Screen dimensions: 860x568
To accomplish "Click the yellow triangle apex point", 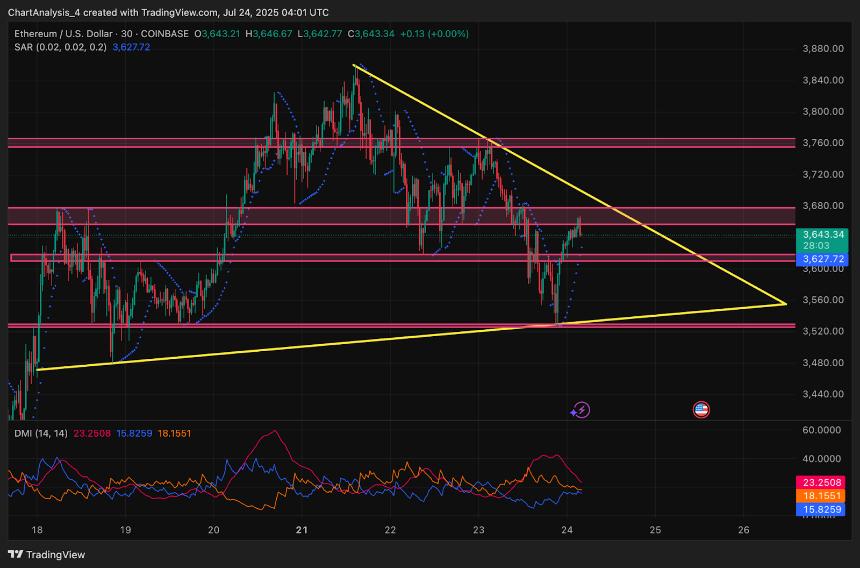I will [x=785, y=303].
